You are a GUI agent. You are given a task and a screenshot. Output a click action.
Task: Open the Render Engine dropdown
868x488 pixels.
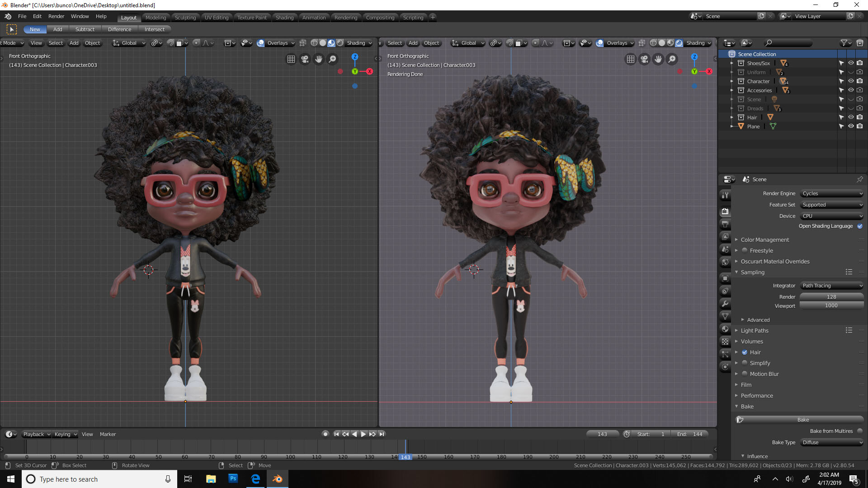(831, 193)
